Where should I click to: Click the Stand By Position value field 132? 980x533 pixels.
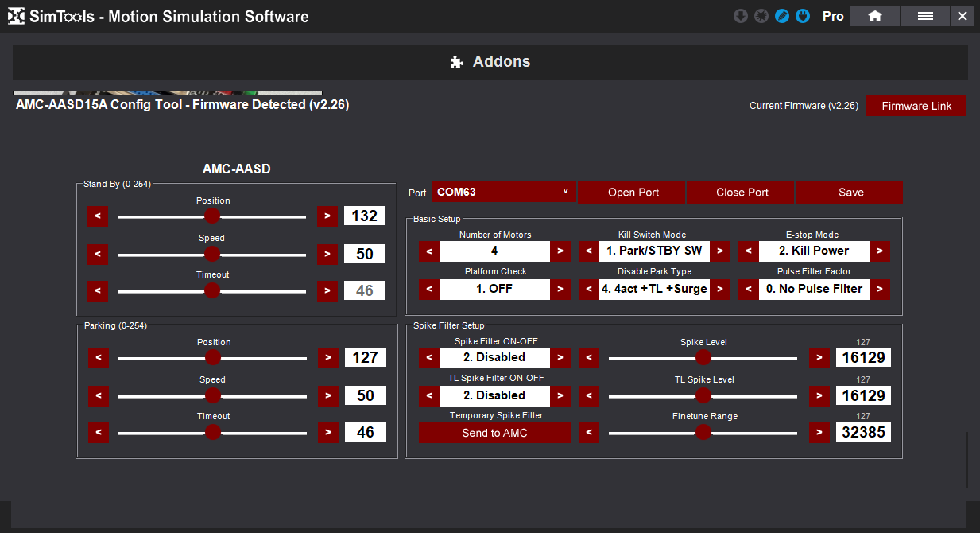pyautogui.click(x=365, y=216)
